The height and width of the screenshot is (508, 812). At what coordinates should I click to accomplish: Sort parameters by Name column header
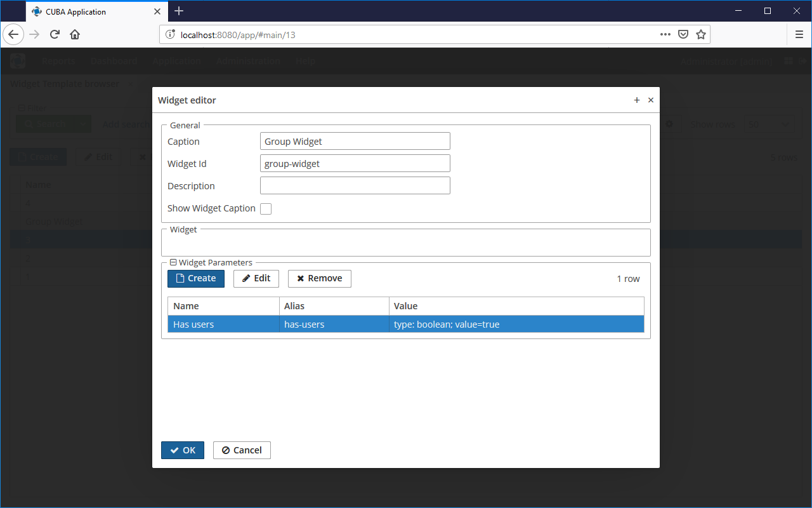click(223, 306)
